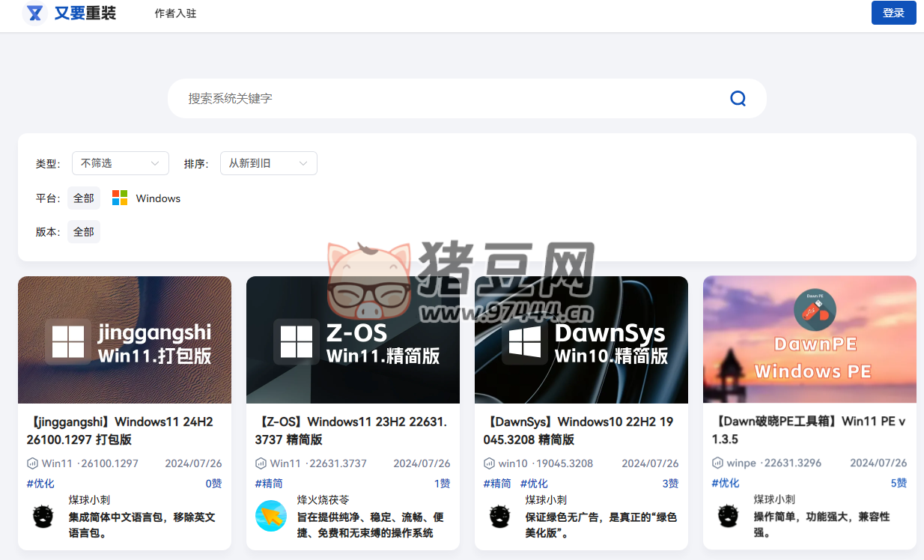This screenshot has height=560, width=924.
Task: Select 全部 in the 版本 filter row
Action: [83, 231]
